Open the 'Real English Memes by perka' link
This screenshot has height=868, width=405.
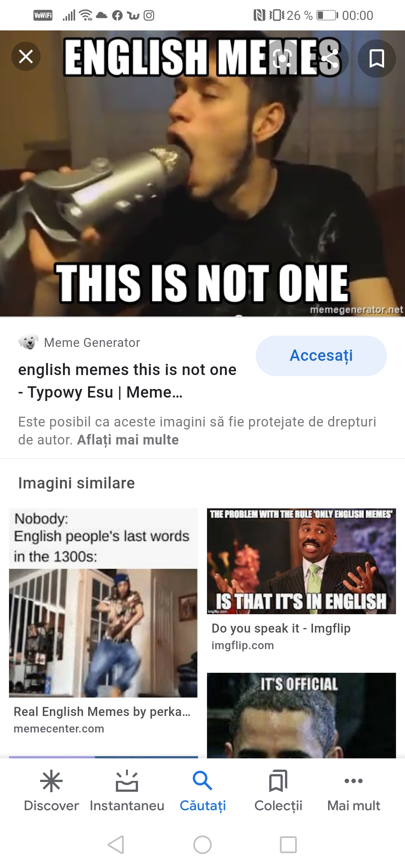tap(102, 711)
